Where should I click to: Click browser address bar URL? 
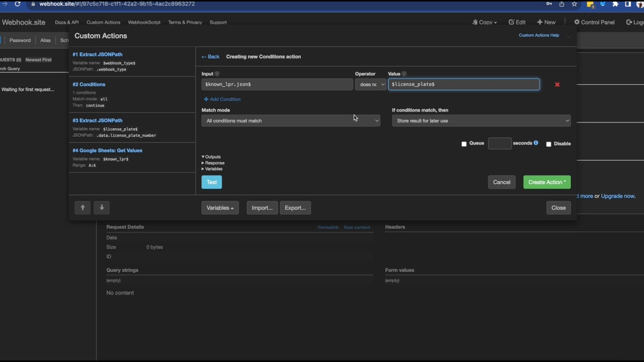pos(117,4)
